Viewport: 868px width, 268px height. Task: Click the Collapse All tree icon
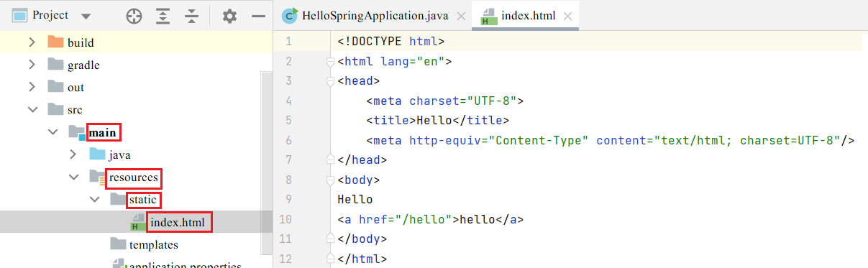191,16
